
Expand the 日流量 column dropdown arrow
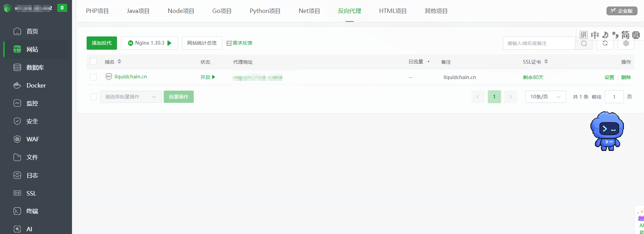[x=428, y=62]
